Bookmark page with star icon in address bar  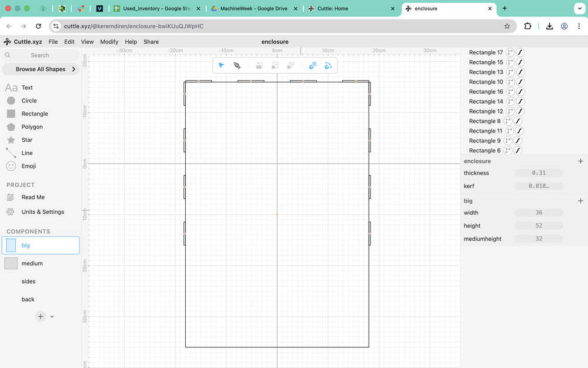(507, 26)
